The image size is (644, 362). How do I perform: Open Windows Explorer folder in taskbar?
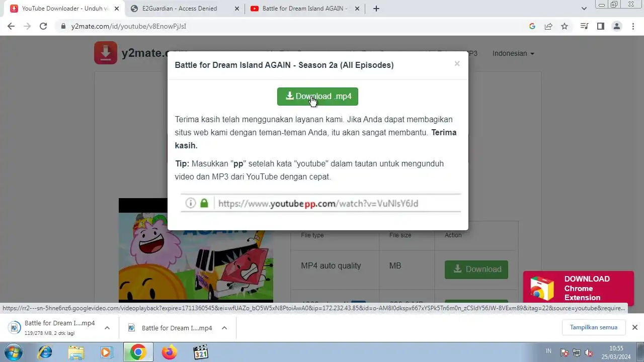click(76, 352)
